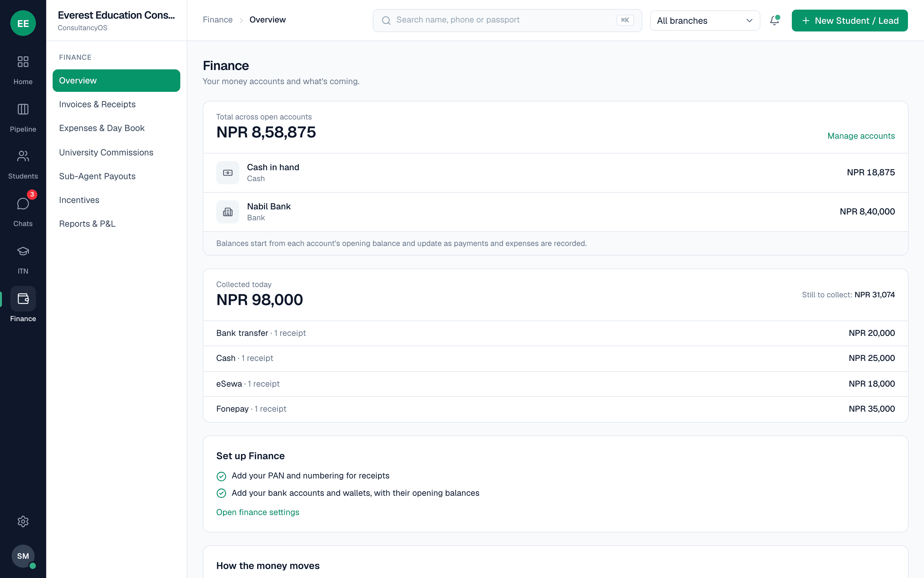Screen dimensions: 924x578
Task: Open Invoices & Receipts
Action: click(116, 104)
